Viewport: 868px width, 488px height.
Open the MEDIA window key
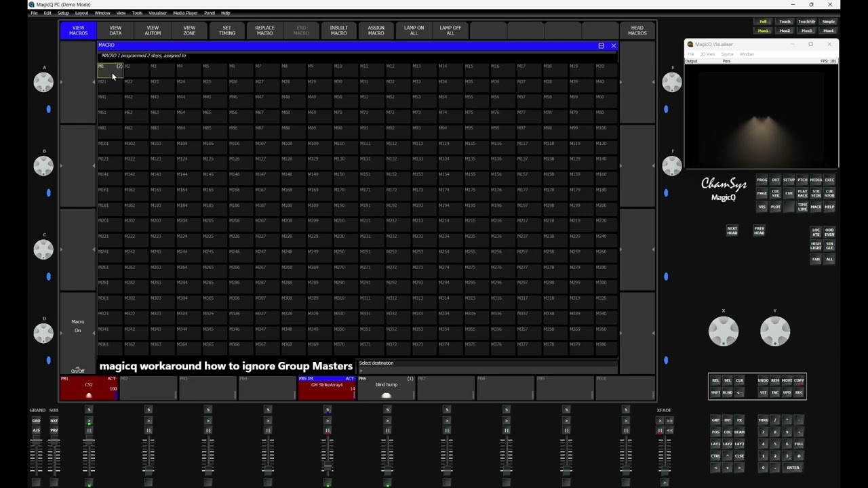tap(816, 180)
